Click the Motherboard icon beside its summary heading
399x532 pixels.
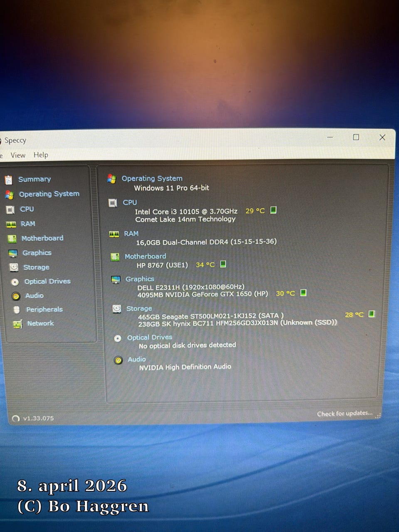point(115,257)
